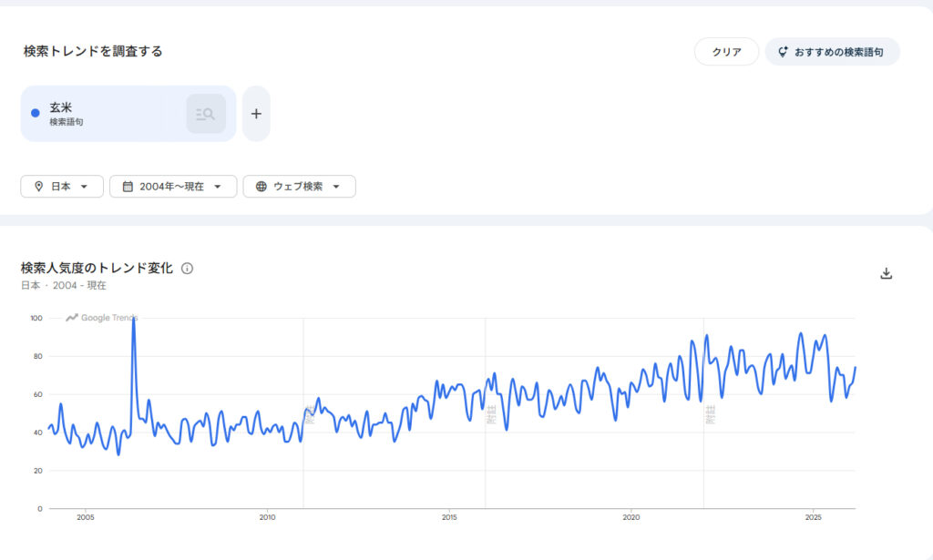The image size is (933, 560).
Task: Click the blue color dot beside 玄米
Action: point(36,113)
